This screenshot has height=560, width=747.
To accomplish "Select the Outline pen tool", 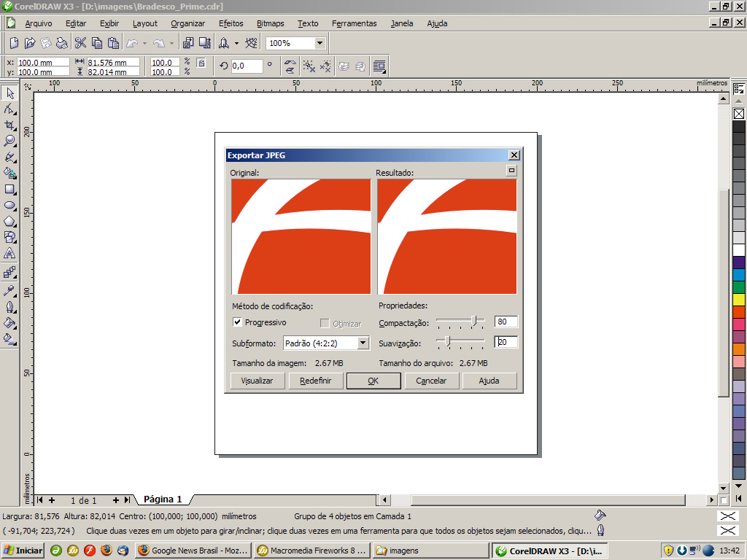I will [9, 307].
